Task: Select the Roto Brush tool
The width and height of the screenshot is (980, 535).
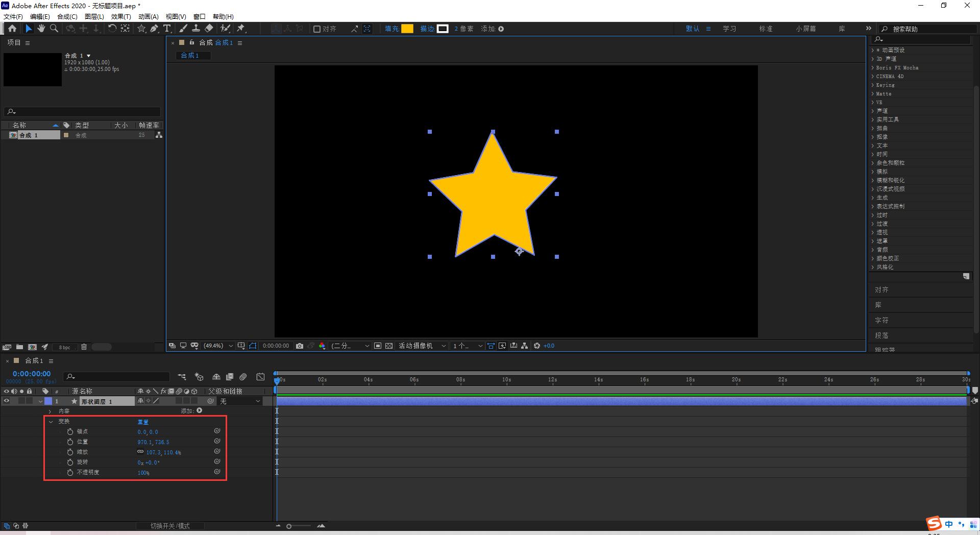Action: [x=225, y=29]
